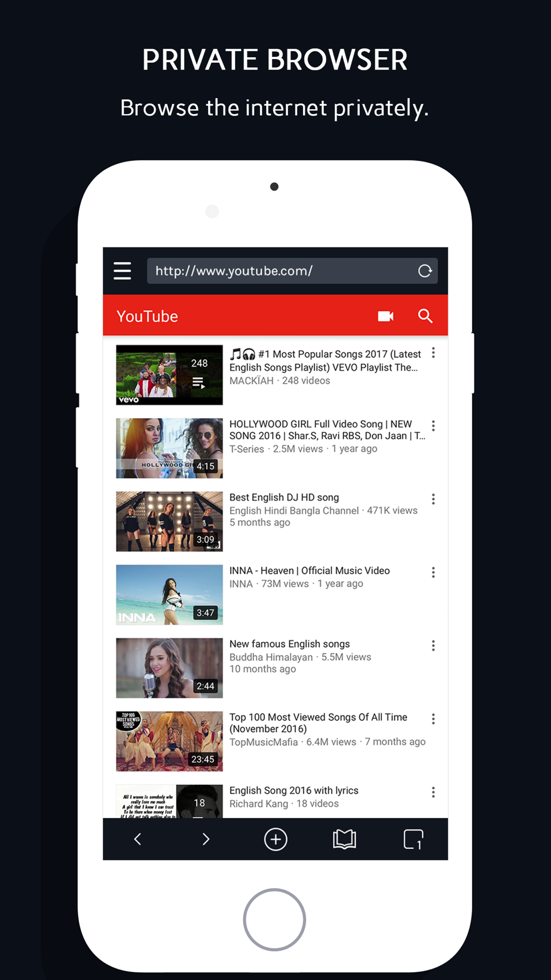Play the Best English DJ HD song thumbnail
Viewport: 551px width, 980px height.
[x=169, y=521]
